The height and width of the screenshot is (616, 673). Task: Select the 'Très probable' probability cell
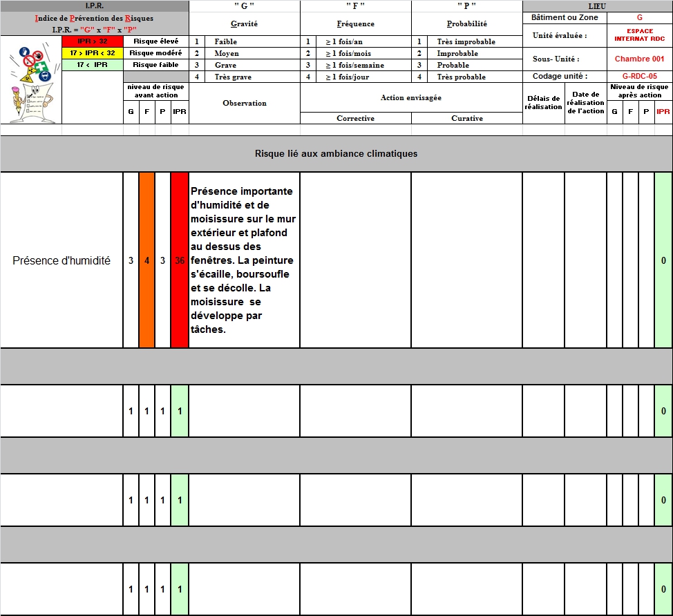click(467, 77)
